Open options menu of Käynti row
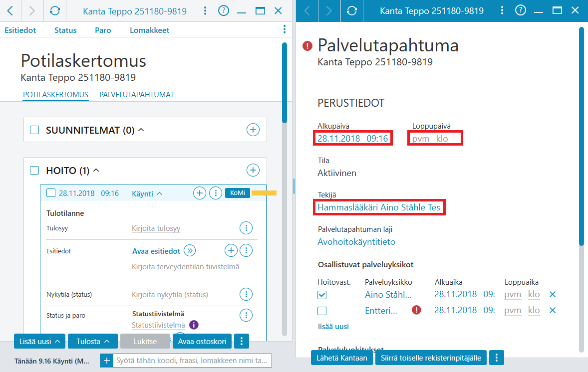This screenshot has height=372, width=588. (x=216, y=193)
